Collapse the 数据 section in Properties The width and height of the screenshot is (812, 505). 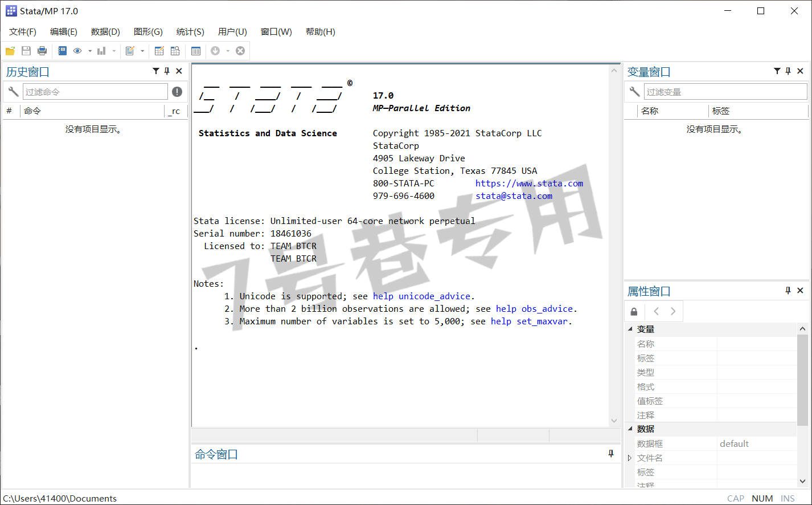tap(630, 429)
